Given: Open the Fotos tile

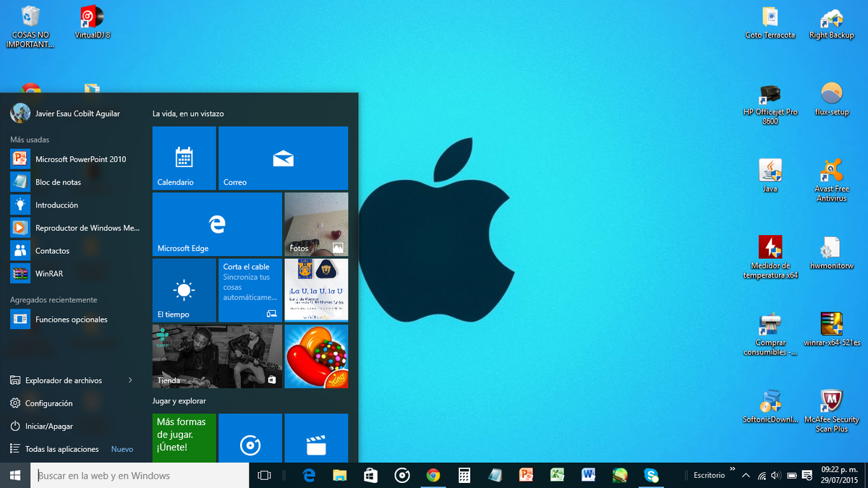Looking at the screenshot, I should point(316,224).
